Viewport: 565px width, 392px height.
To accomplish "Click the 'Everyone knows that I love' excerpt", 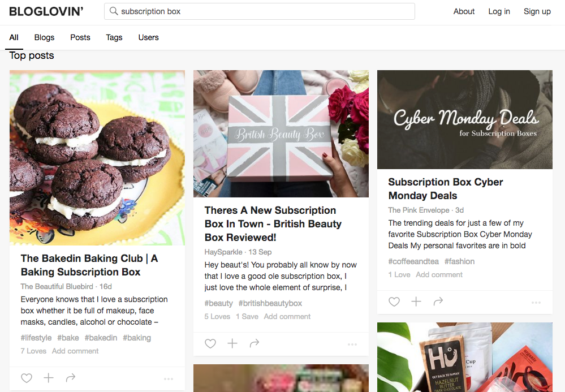I will pyautogui.click(x=94, y=311).
